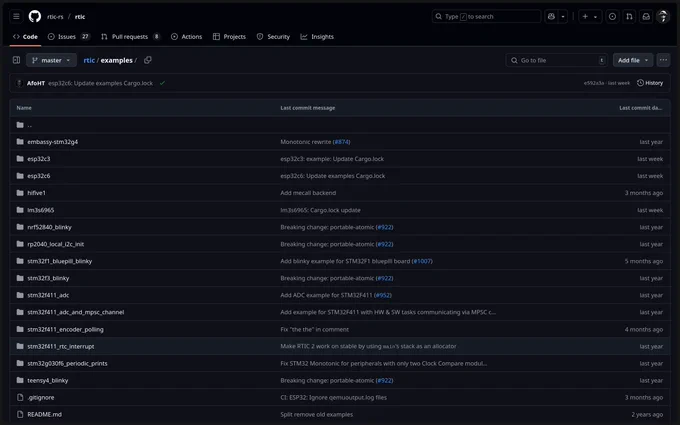This screenshot has height=425, width=680.
Task: Open the stm32f3_blinky folder
Action: pos(48,278)
